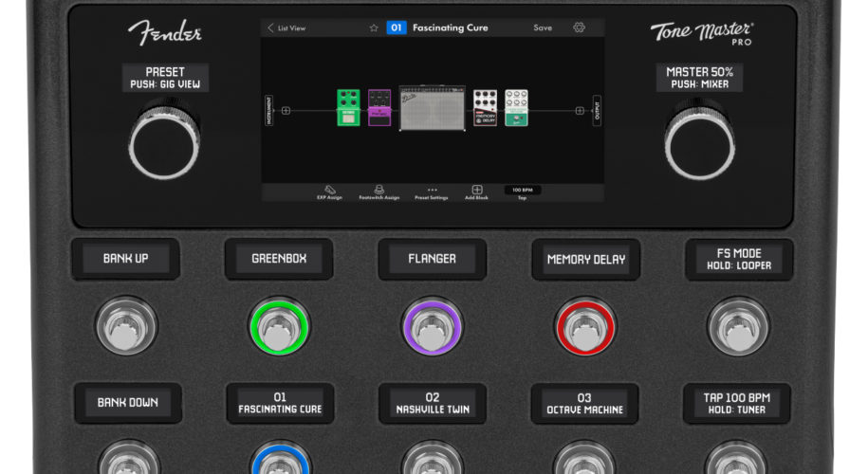Select the green Greenbox pedal in the chain

pyautogui.click(x=348, y=108)
